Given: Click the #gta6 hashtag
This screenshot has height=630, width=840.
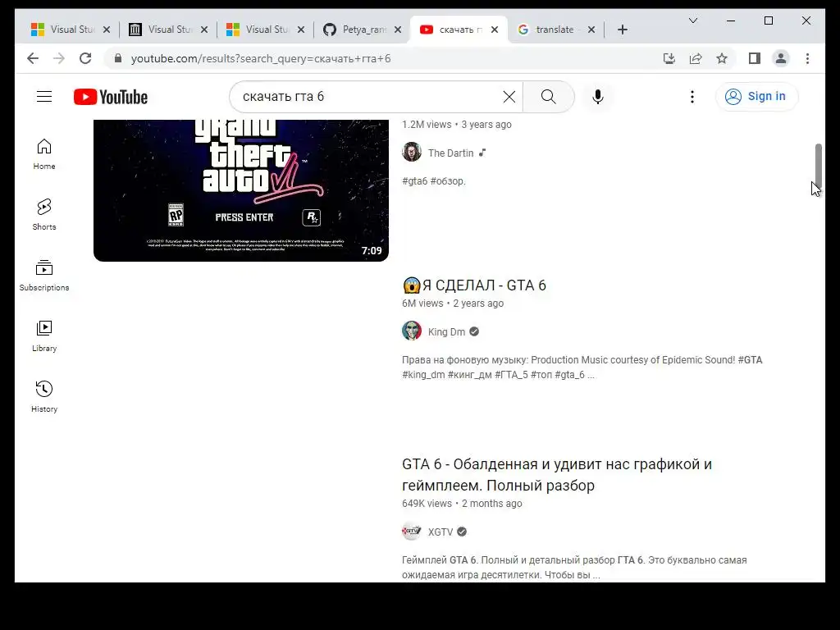Looking at the screenshot, I should [x=414, y=181].
